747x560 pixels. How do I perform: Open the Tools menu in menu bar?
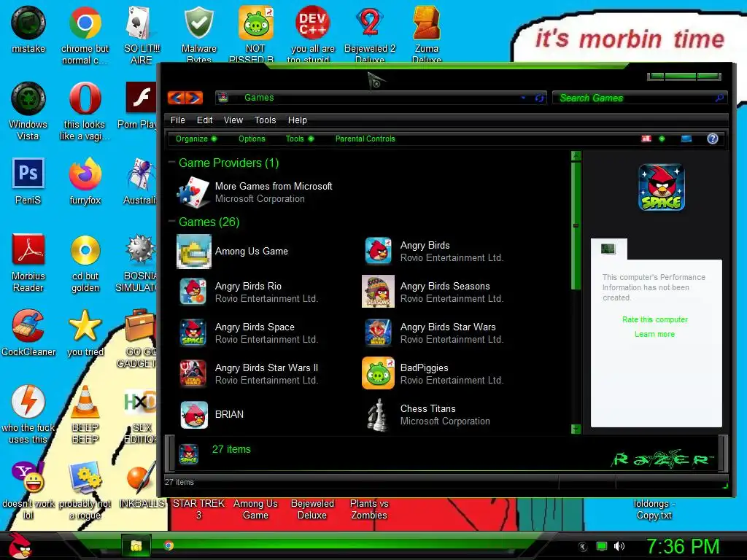pyautogui.click(x=265, y=120)
